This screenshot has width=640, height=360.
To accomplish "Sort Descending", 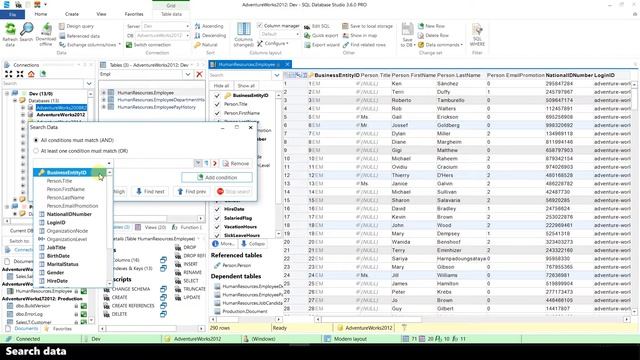I will click(x=210, y=36).
